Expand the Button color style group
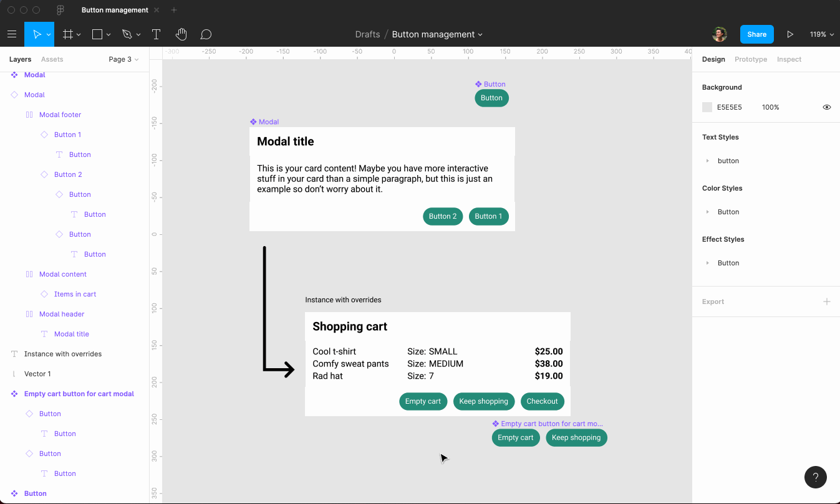 pyautogui.click(x=707, y=212)
